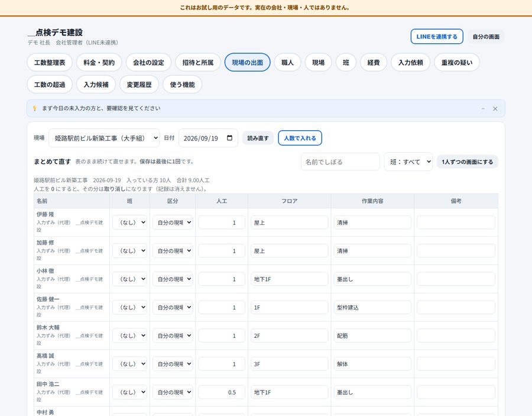Open the 経費 tab

coord(373,63)
